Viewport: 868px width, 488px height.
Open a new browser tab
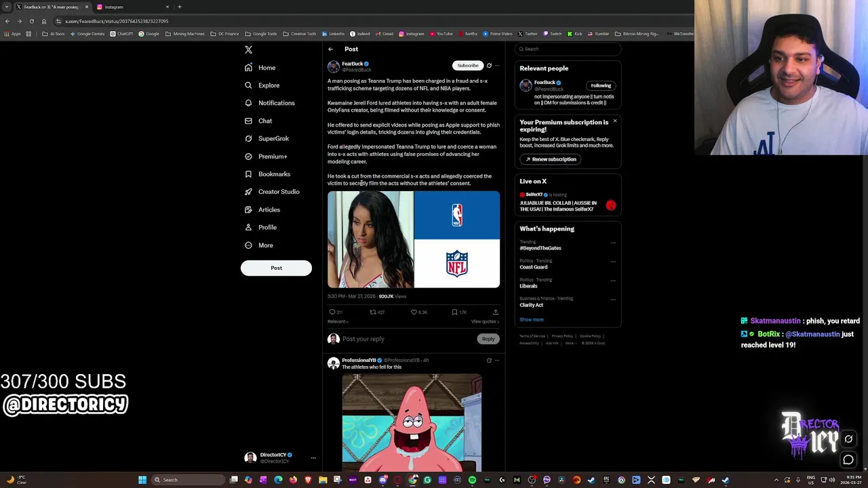[x=180, y=7]
